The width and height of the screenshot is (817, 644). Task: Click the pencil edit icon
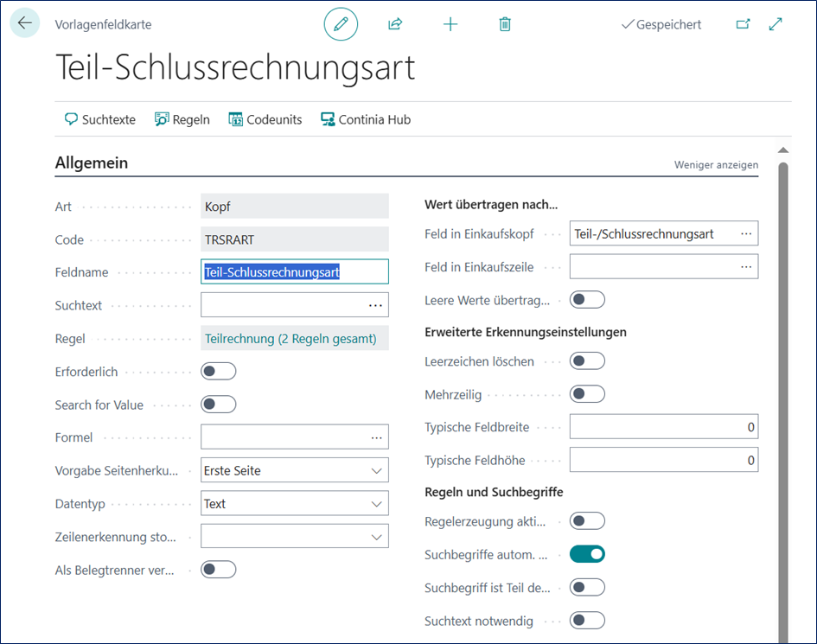341,24
